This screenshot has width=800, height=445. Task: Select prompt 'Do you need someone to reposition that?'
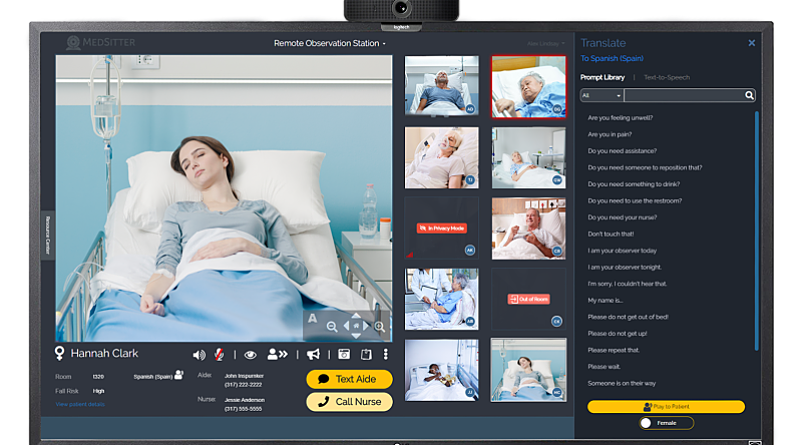(644, 168)
